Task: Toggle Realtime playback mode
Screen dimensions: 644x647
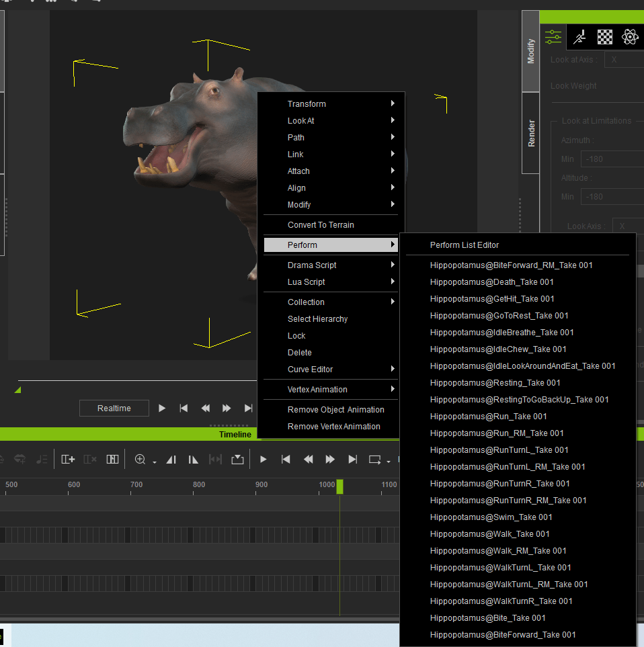Action: pyautogui.click(x=114, y=408)
